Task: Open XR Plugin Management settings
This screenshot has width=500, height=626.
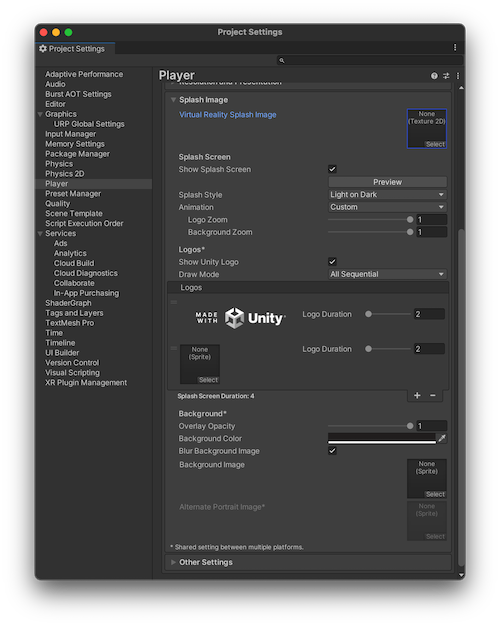Action: [86, 382]
